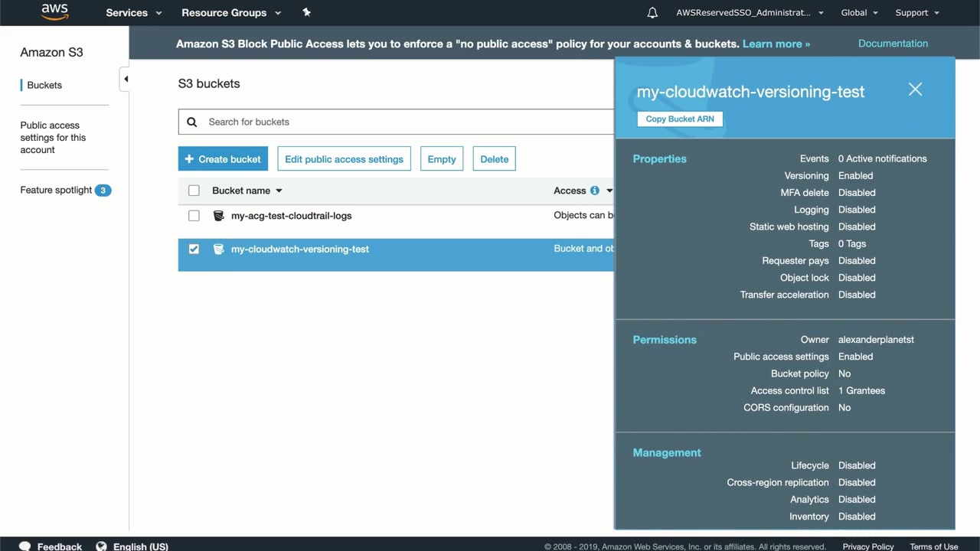980x551 pixels.
Task: Open Public access settings for this account
Action: pyautogui.click(x=53, y=138)
